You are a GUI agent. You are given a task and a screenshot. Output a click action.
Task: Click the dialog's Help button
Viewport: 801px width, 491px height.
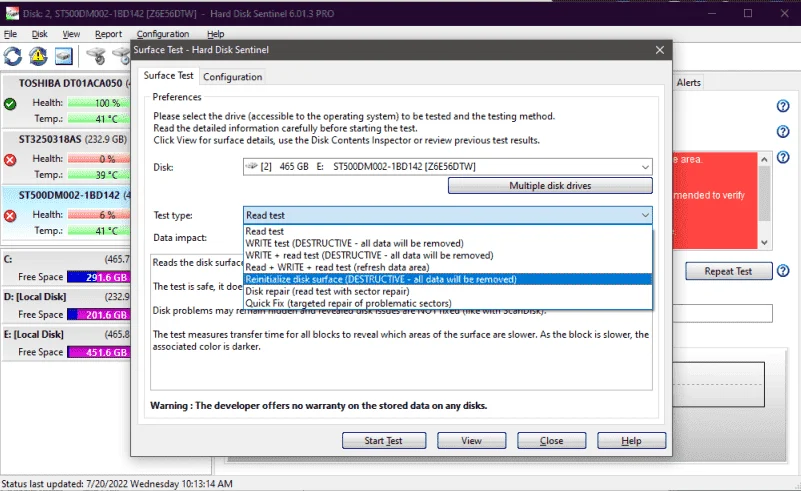click(x=631, y=440)
